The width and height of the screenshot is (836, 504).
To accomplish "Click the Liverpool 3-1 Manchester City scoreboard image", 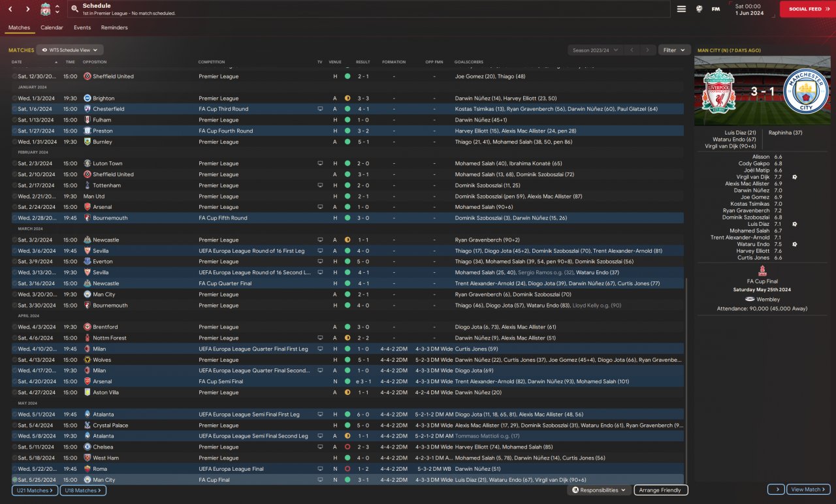I will tap(762, 90).
